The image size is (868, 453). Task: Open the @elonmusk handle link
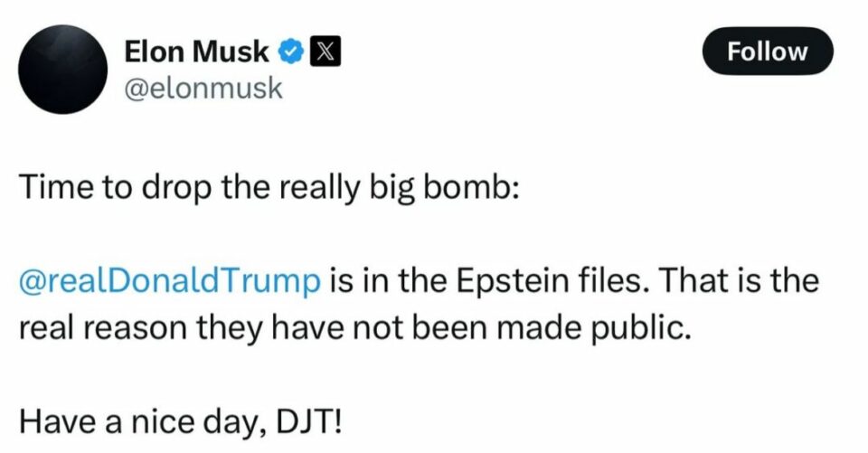click(x=203, y=89)
